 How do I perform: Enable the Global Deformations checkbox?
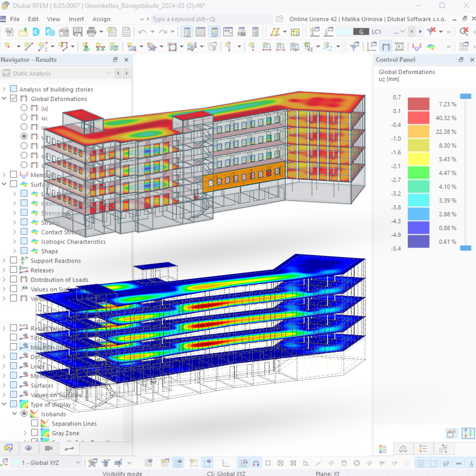pyautogui.click(x=13, y=99)
